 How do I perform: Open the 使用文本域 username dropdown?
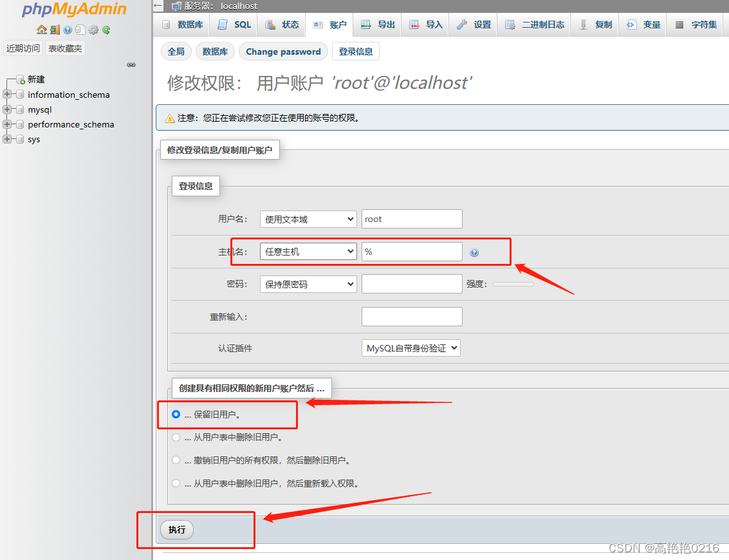[x=308, y=219]
